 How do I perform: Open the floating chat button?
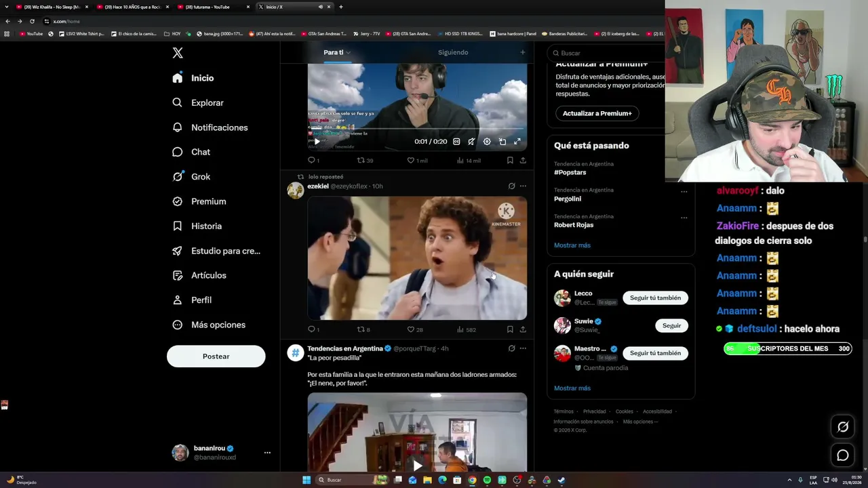pos(843,455)
